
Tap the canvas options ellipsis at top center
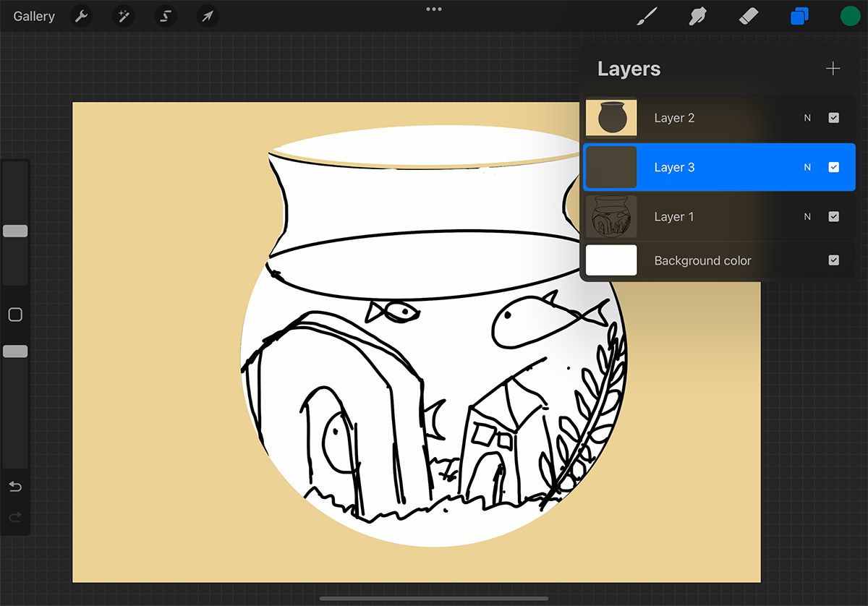point(433,9)
